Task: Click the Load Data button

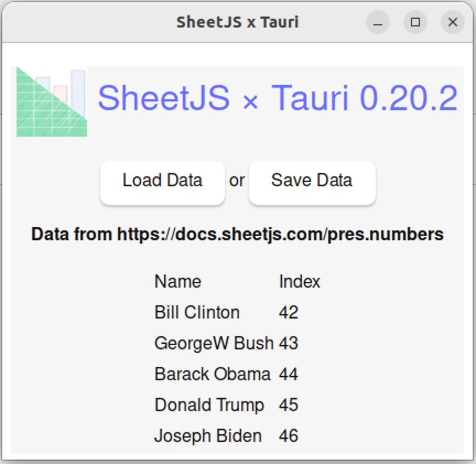Action: (x=162, y=181)
